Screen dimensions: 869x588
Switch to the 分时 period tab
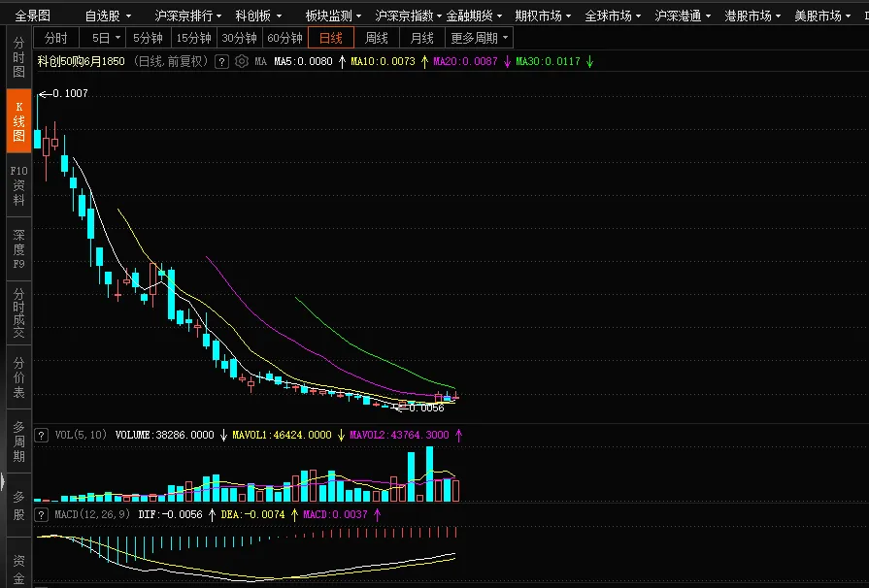coord(56,38)
